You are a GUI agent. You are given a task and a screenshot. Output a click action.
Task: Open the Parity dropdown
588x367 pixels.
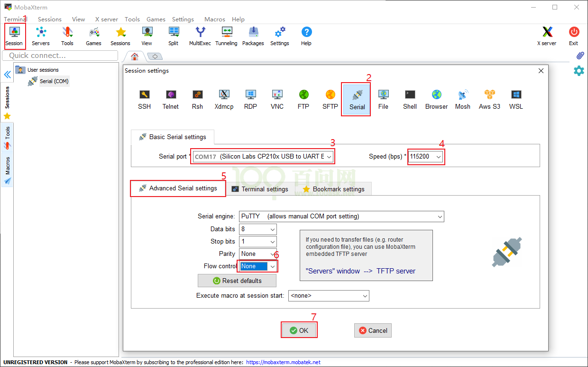[x=258, y=254]
